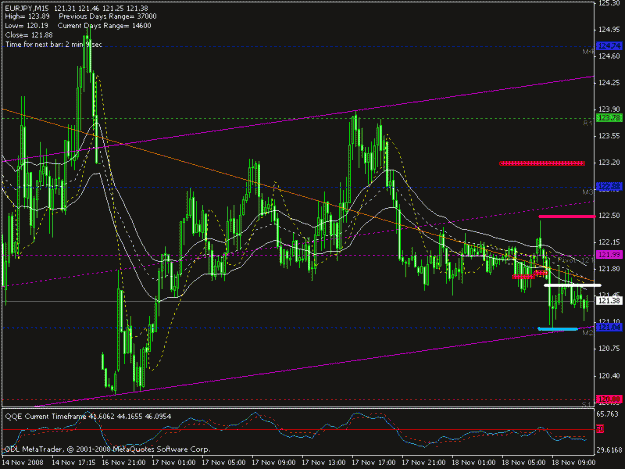Click the Pivot label near 121.99 line
Screen dimensions: 625x469
[x=576, y=260]
